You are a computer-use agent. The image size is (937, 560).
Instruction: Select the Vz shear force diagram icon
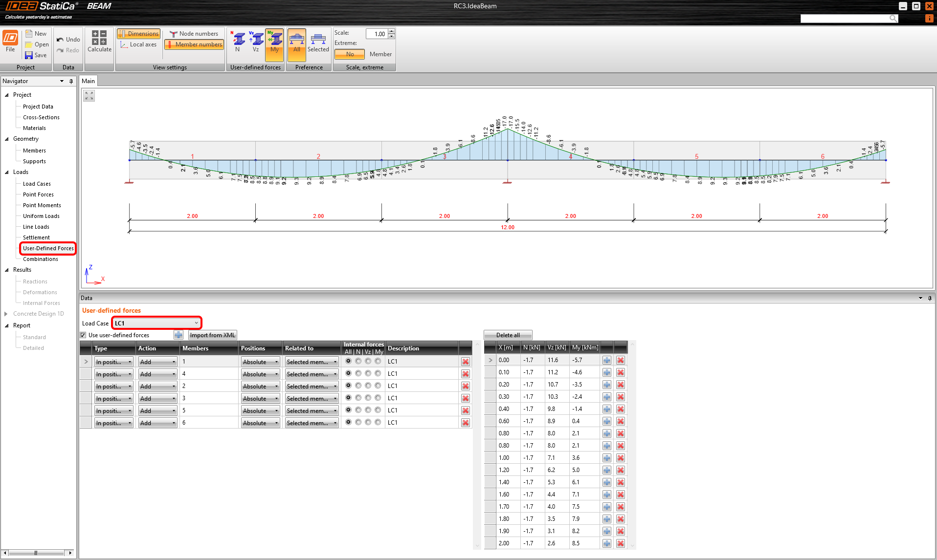pyautogui.click(x=256, y=41)
